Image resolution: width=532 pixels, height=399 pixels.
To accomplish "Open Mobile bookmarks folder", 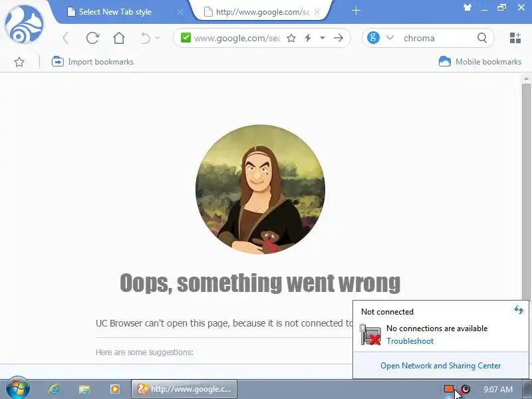I will pyautogui.click(x=480, y=61).
